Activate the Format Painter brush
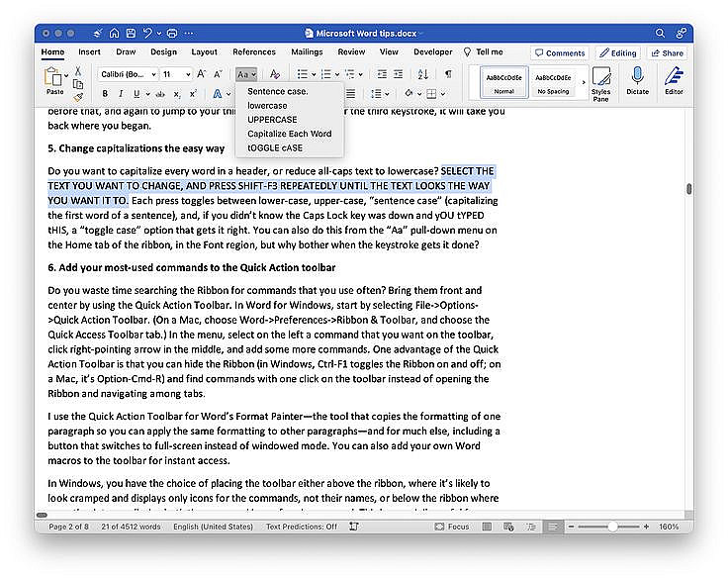 click(78, 97)
